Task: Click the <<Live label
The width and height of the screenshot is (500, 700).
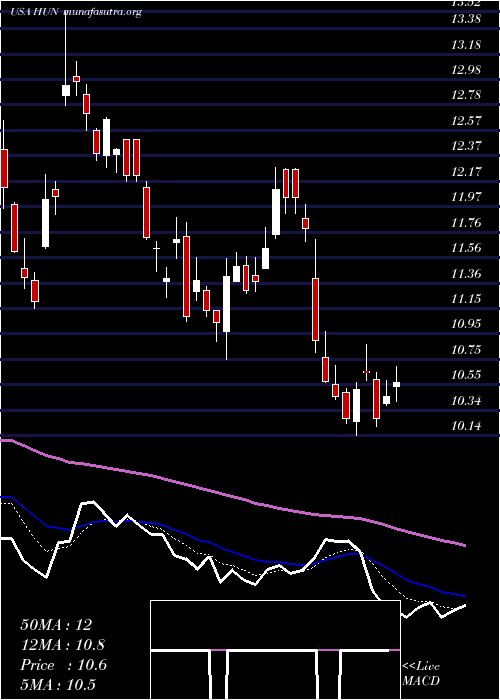Action: 421,667
